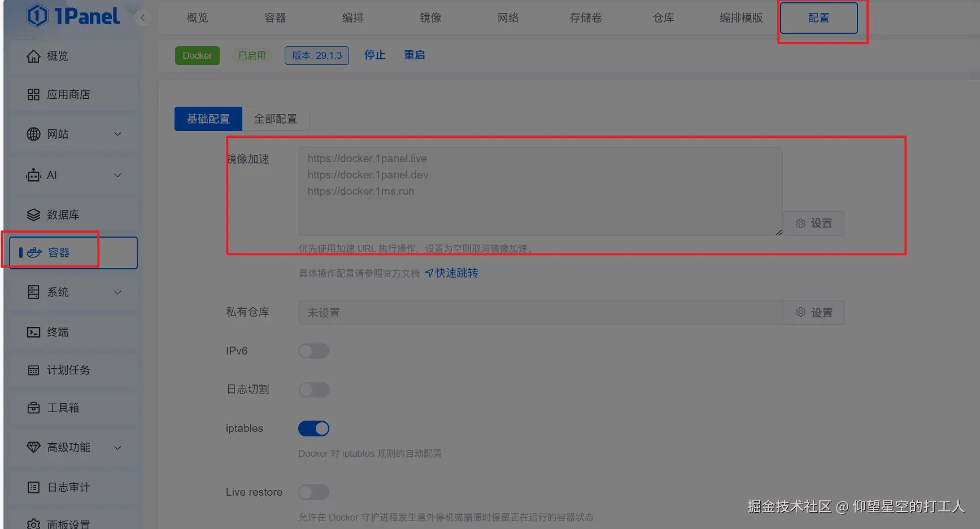Switch to the 编排 tab
Image resolution: width=980 pixels, height=529 pixels.
point(353,18)
